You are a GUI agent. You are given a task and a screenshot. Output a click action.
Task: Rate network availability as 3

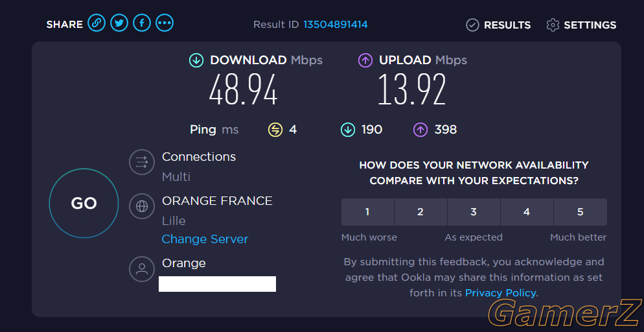coord(474,212)
